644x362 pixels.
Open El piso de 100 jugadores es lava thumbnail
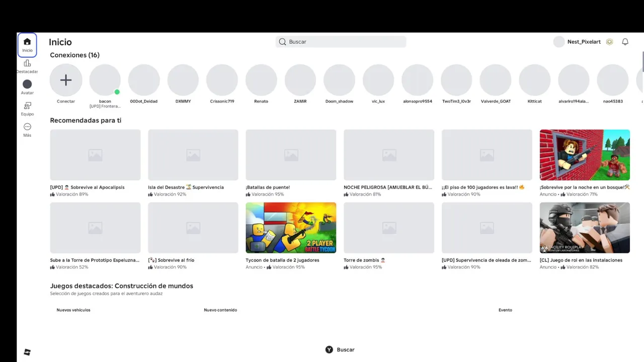click(x=487, y=155)
